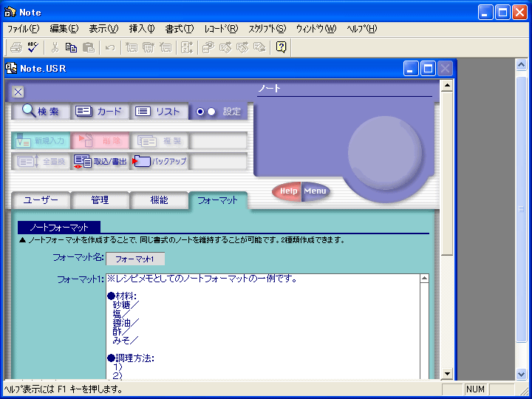Click the outer window's scrollbar thumb
Screen dimensions: 532x399
pos(521,209)
